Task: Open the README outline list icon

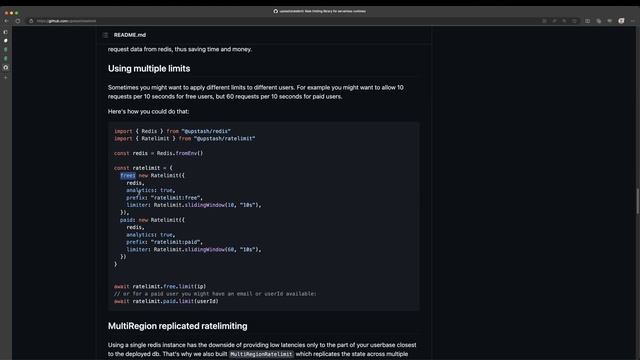Action: (106, 35)
